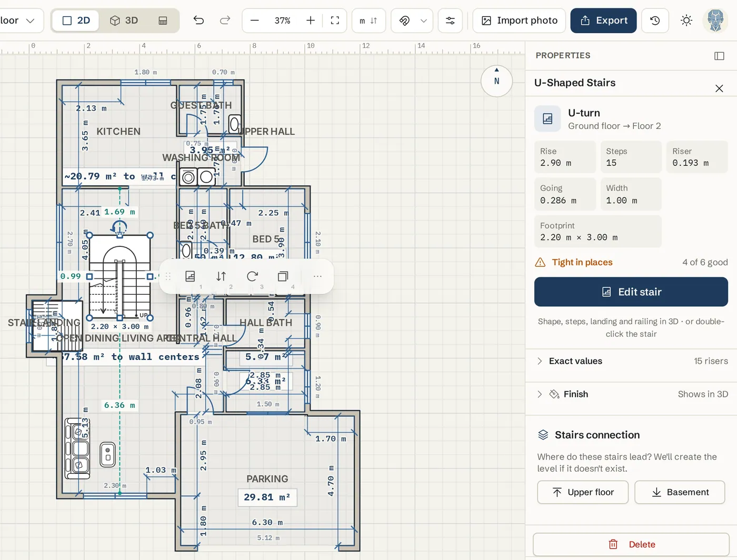Viewport: 737px width, 560px height.
Task: Open more options in floating toolbar
Action: pyautogui.click(x=317, y=276)
